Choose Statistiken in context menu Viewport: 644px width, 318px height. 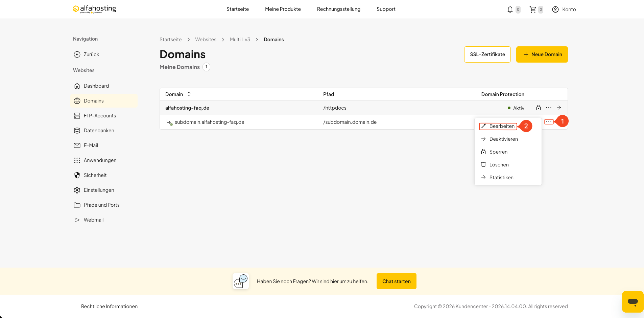(508, 178)
